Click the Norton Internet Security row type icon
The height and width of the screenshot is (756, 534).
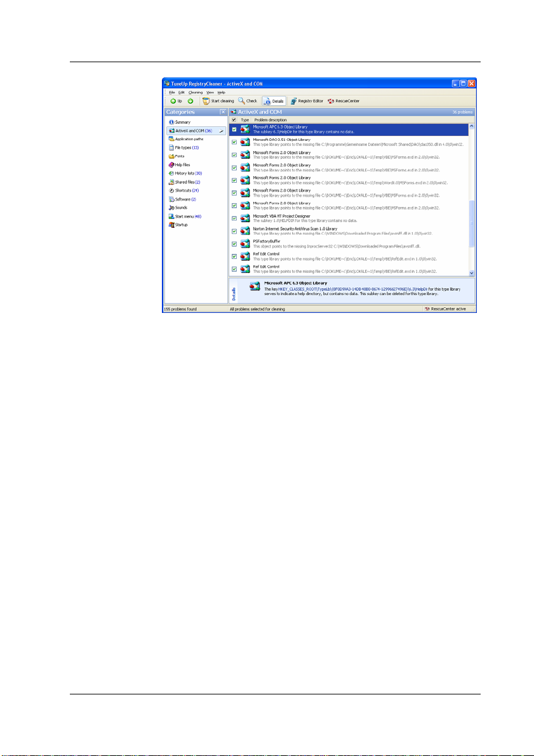click(245, 231)
